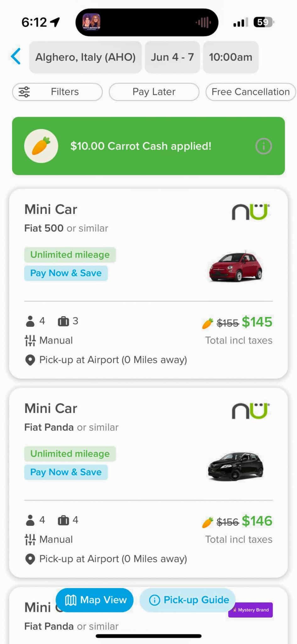The height and width of the screenshot is (644, 297).
Task: Tap the blue back arrow
Action: [x=16, y=57]
